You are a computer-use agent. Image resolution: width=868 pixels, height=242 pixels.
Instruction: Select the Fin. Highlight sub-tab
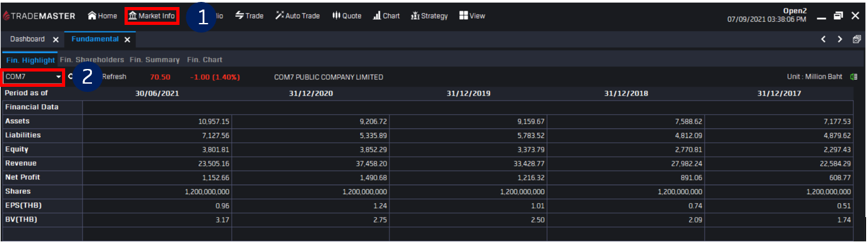pos(30,60)
